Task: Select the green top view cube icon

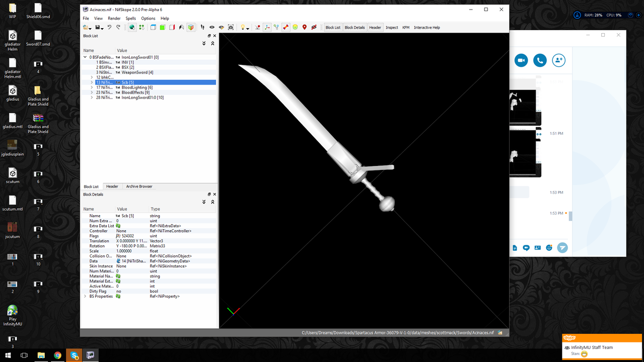Action: [x=163, y=27]
